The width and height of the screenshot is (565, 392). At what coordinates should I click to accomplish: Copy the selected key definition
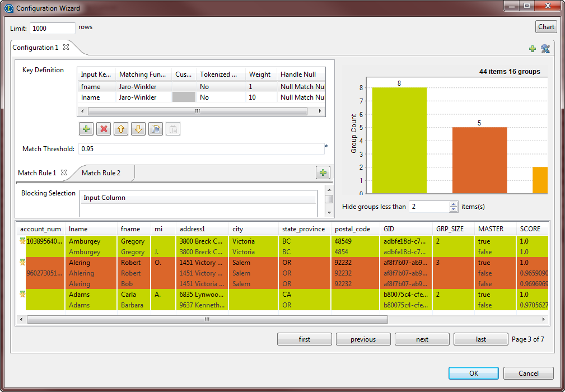pyautogui.click(x=155, y=129)
